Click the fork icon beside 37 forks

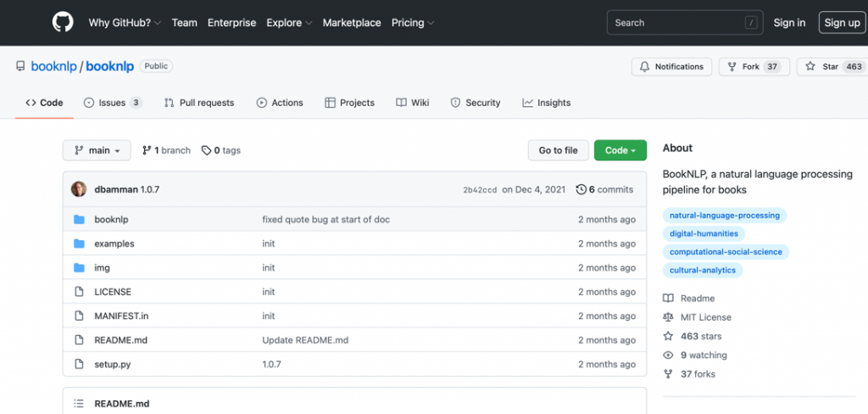tap(668, 374)
